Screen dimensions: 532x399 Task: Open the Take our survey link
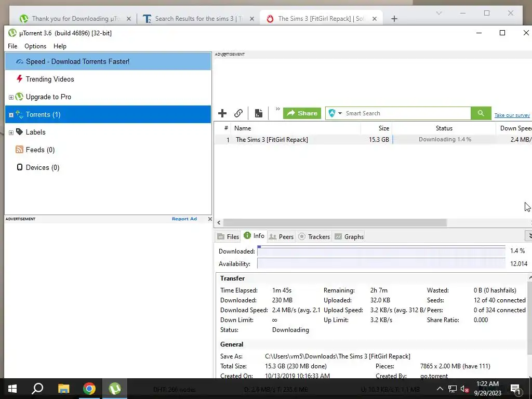(x=512, y=115)
